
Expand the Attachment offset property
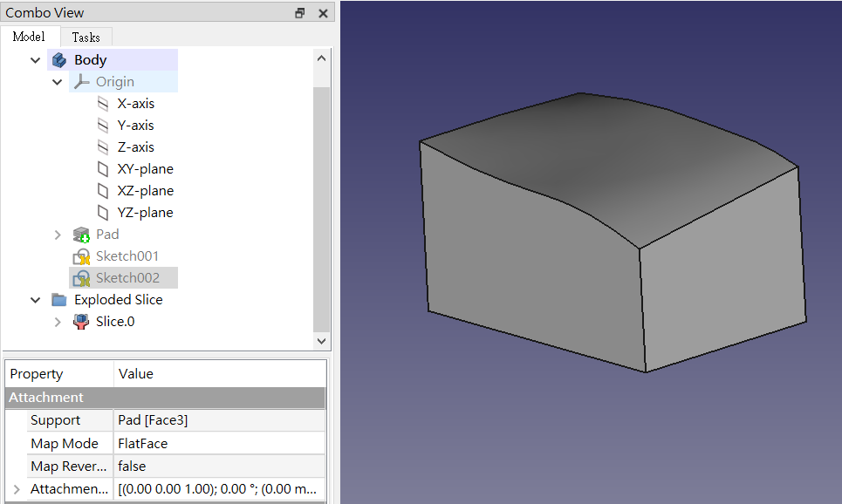[17, 489]
